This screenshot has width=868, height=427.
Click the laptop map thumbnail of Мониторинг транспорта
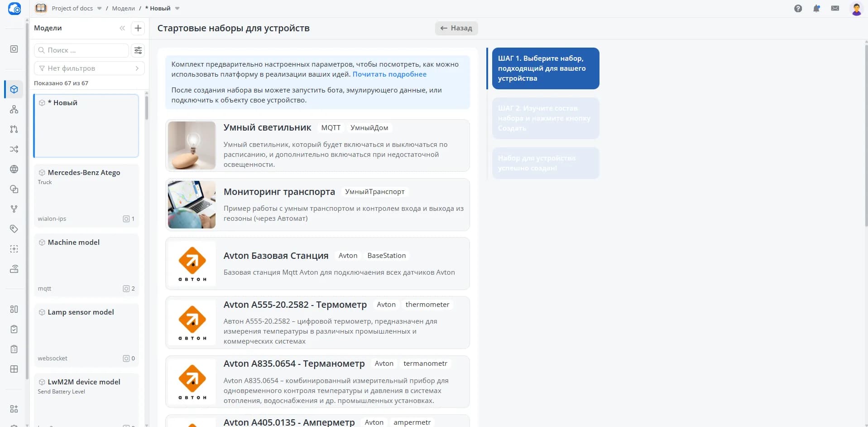click(192, 205)
